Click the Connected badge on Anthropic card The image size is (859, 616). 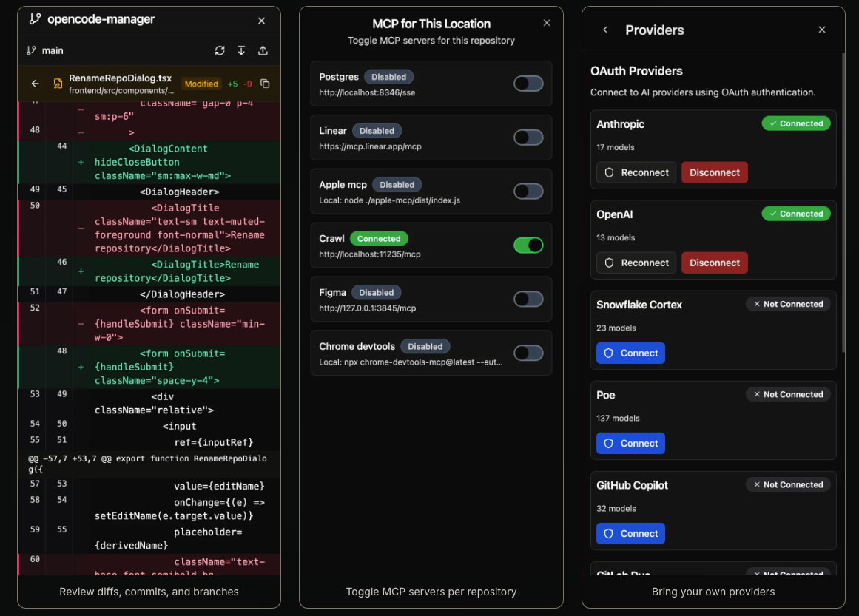(796, 123)
